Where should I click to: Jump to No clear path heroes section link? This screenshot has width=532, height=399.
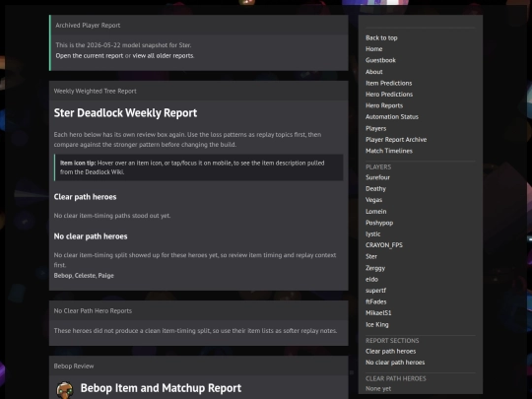[x=395, y=363]
